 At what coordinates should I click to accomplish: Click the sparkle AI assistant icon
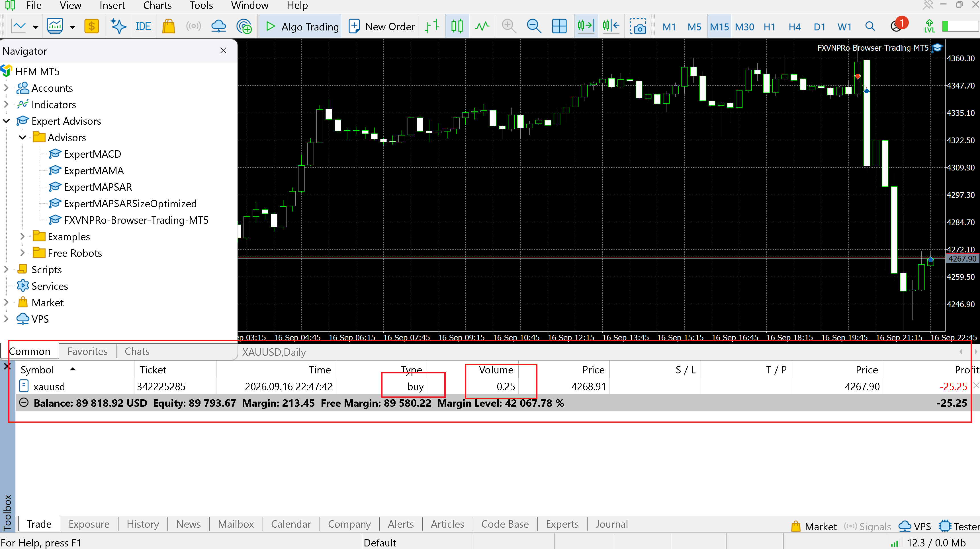(x=118, y=27)
